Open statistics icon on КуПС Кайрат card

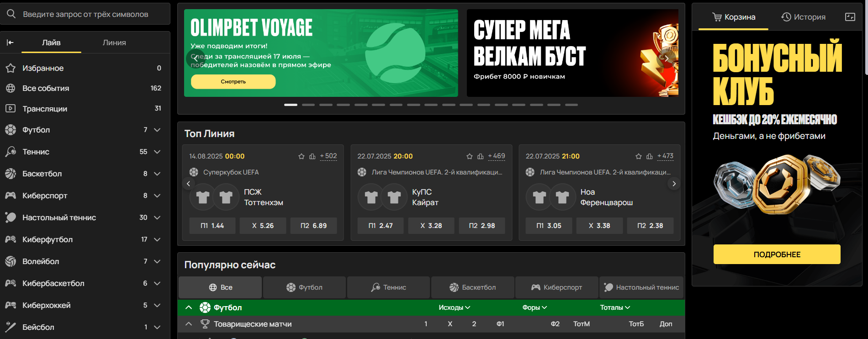click(x=481, y=156)
